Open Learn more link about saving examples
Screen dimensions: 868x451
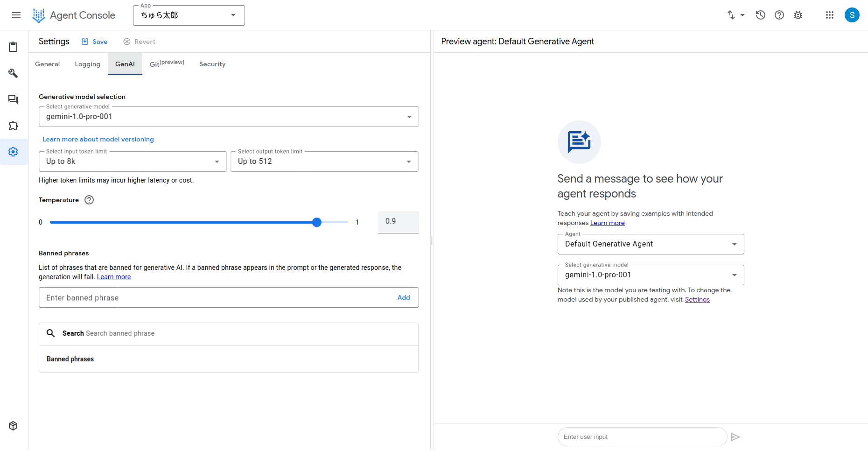click(x=607, y=223)
